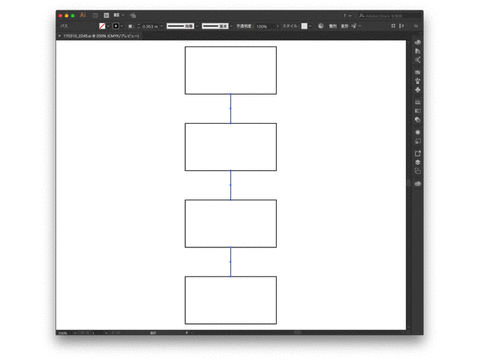Click the black Stroke swatch
480x360 pixels.
tap(116, 26)
